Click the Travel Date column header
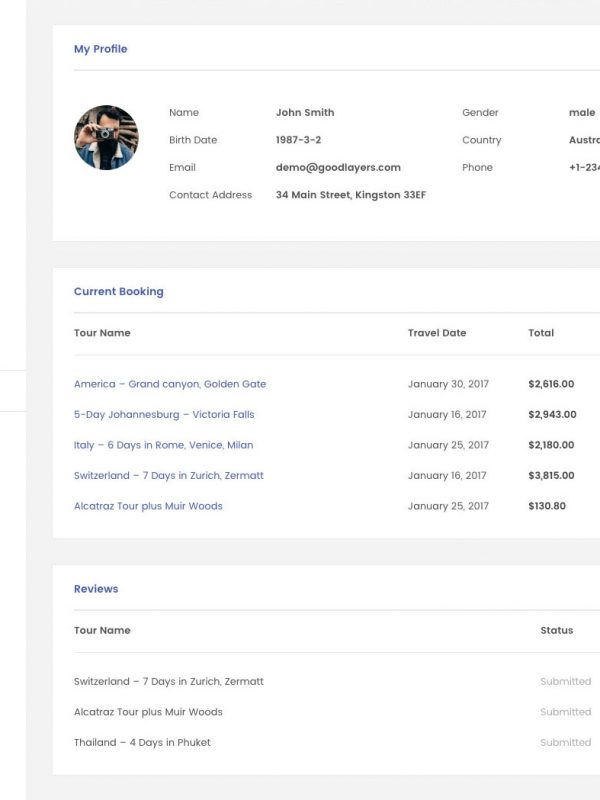The height and width of the screenshot is (800, 600). tap(437, 333)
